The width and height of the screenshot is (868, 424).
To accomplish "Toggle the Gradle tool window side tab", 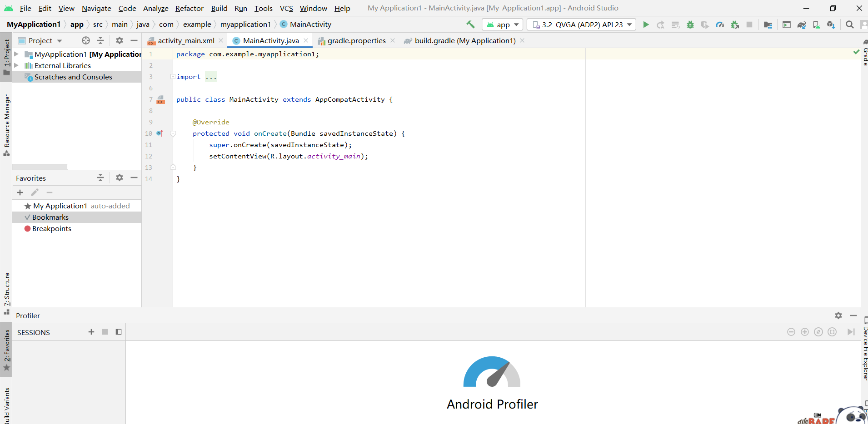I will [865, 54].
